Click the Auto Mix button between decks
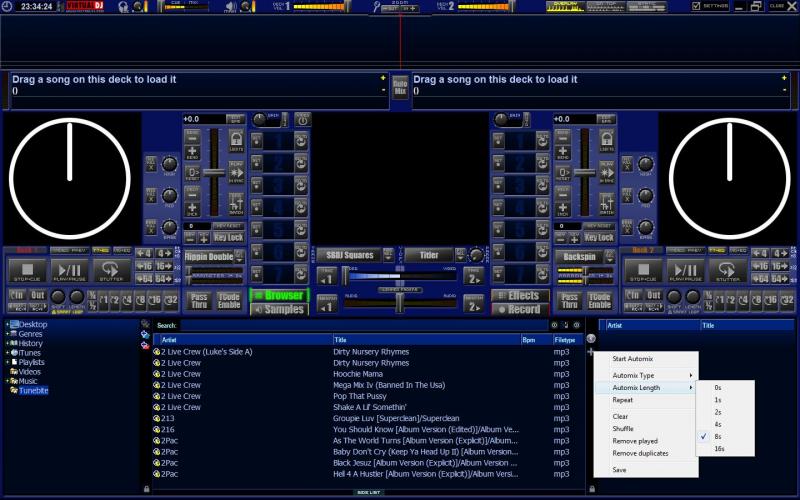This screenshot has width=800, height=500. (400, 87)
